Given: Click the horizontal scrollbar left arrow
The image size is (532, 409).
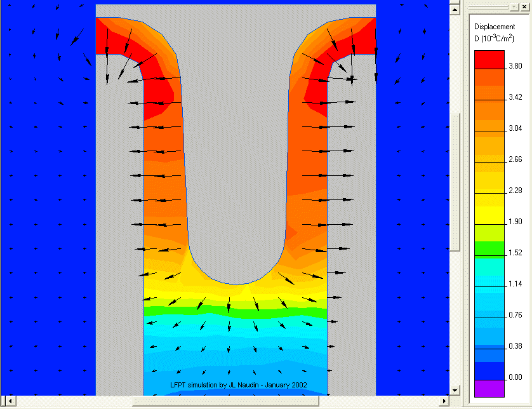Looking at the screenshot, I should (5, 401).
